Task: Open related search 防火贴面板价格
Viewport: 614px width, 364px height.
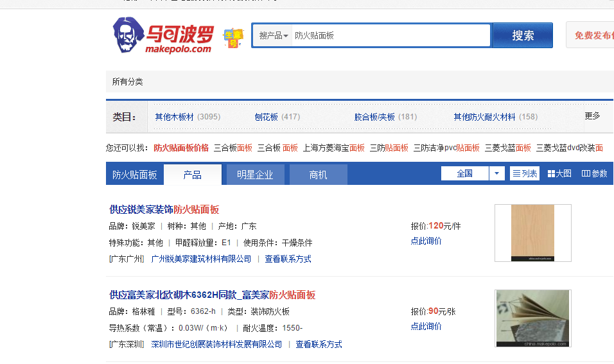Action: click(x=181, y=148)
